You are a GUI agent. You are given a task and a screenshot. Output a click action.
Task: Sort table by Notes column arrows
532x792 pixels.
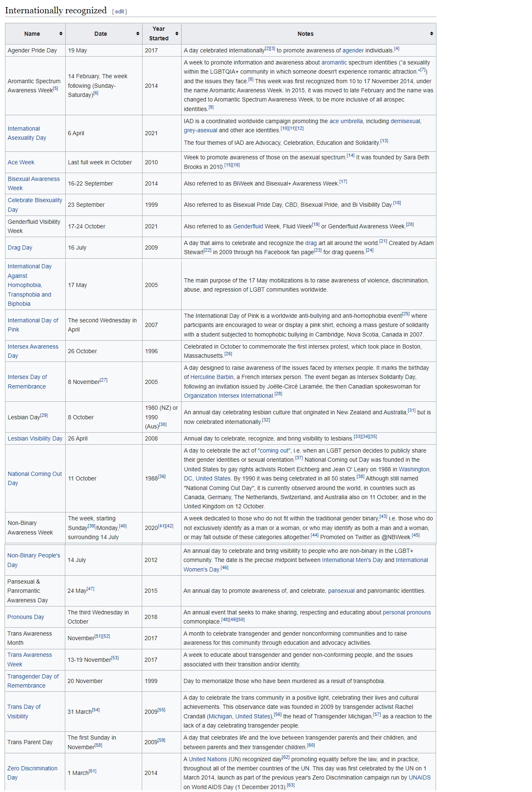coord(431,34)
